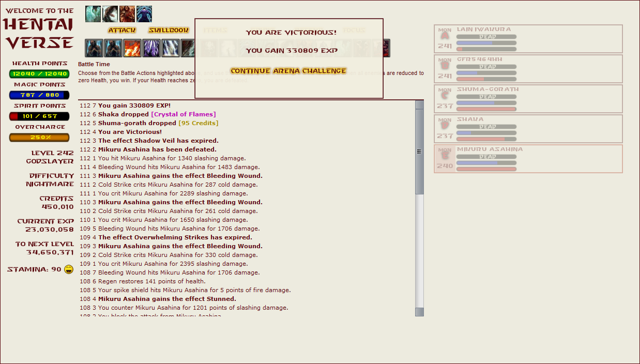Click the orange Overcharge 250% bar
Image resolution: width=640 pixels, height=364 pixels.
[39, 138]
